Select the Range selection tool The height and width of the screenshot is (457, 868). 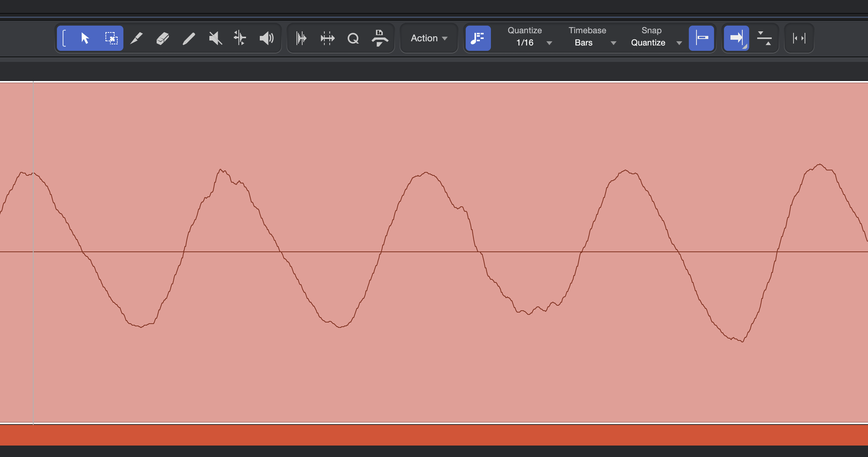[x=111, y=38]
